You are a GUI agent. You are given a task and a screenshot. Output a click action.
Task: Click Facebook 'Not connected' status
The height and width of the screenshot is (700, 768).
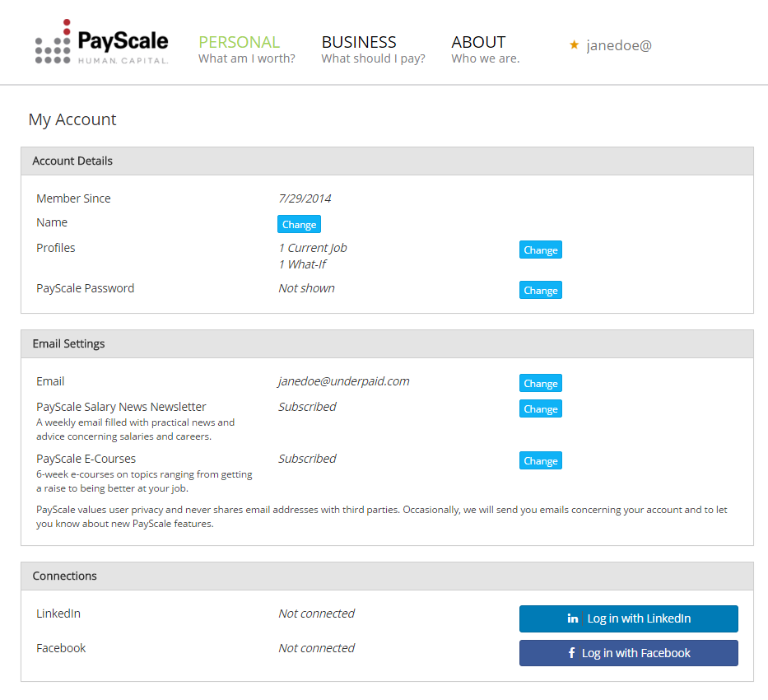tap(316, 648)
